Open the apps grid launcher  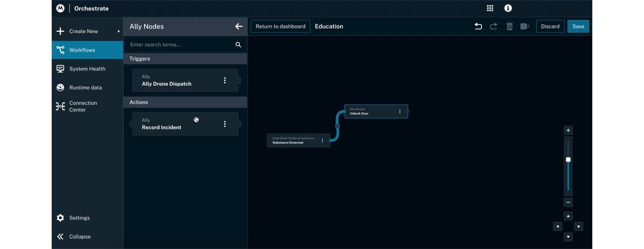(x=490, y=8)
